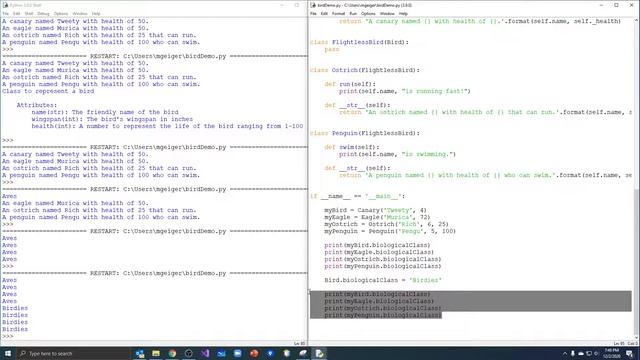Open Format menu in birdDemo.py editor
This screenshot has width=640, height=360.
tap(338, 13)
